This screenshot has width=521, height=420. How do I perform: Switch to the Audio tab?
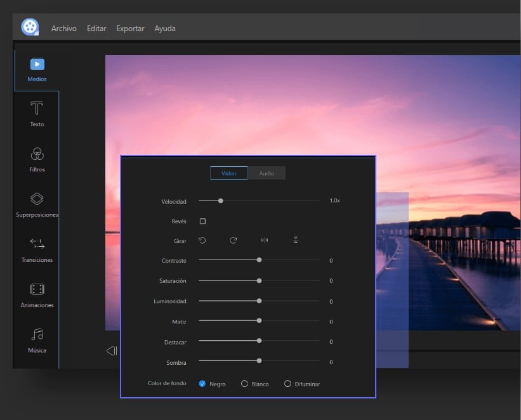267,173
